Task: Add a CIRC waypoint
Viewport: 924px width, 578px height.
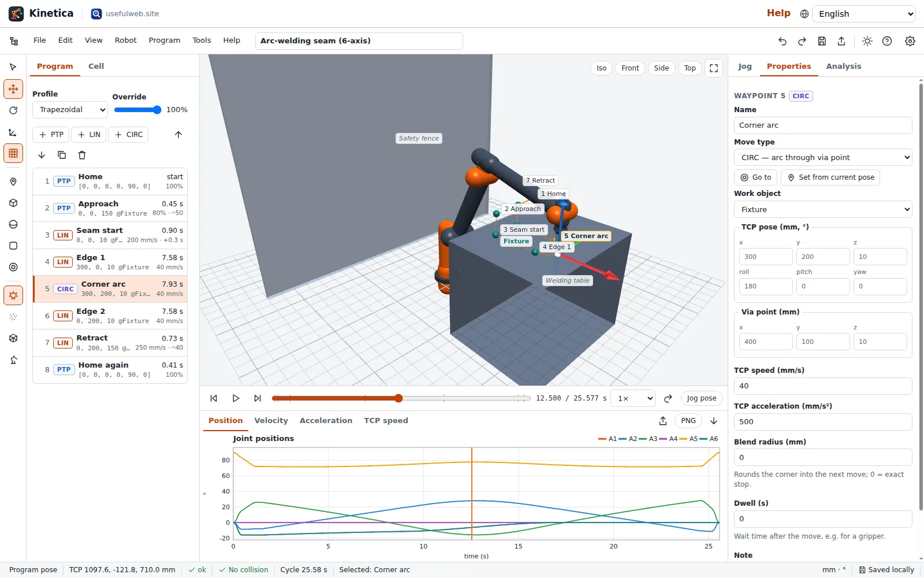Action: coord(129,135)
